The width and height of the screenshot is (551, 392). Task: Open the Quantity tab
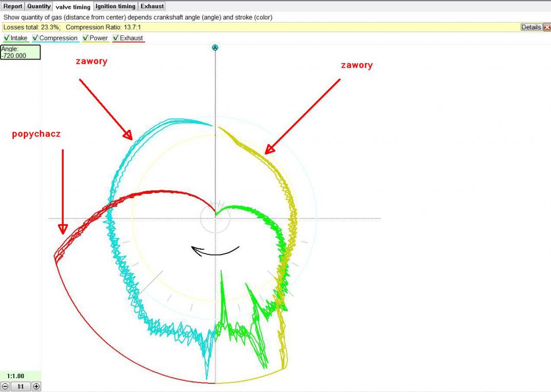click(x=38, y=6)
